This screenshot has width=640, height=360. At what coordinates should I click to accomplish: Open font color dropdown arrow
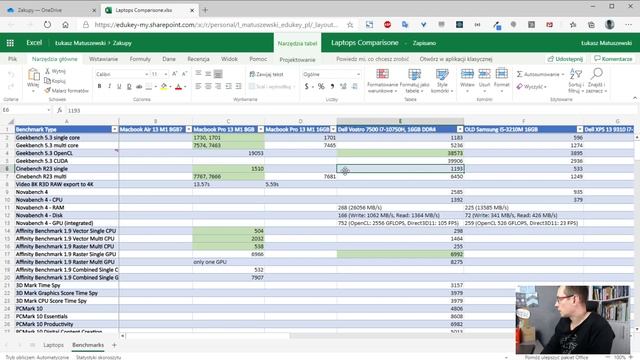(x=185, y=87)
